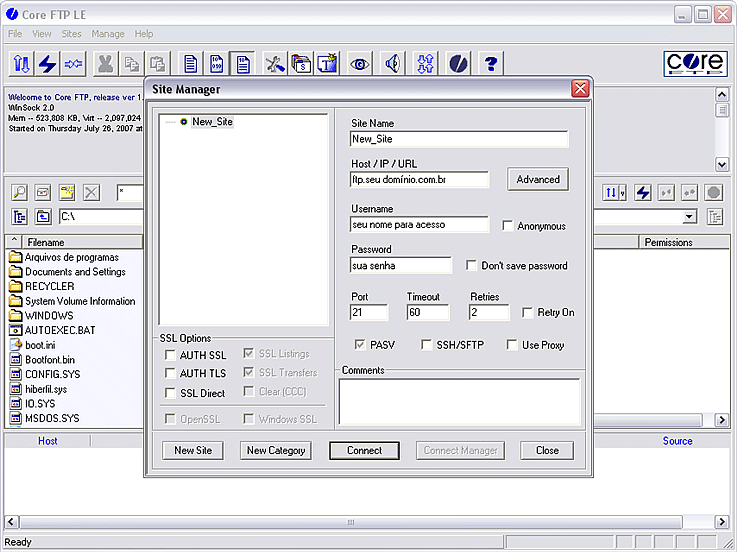737x552 pixels.
Task: Click the Close button in Site Manager
Action: coord(547,450)
